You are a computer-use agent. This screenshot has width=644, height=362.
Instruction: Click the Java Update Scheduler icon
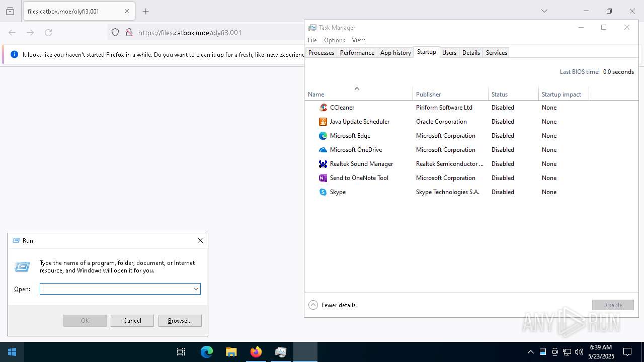(323, 122)
